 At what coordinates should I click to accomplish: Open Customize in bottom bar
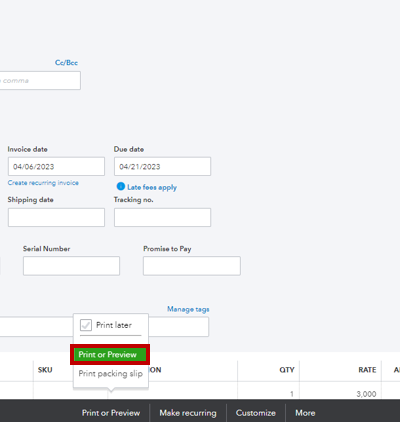pos(256,413)
